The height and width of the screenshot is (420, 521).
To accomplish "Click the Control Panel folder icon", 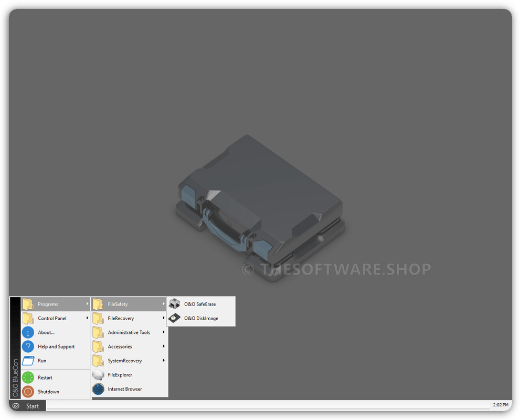I will 28,318.
